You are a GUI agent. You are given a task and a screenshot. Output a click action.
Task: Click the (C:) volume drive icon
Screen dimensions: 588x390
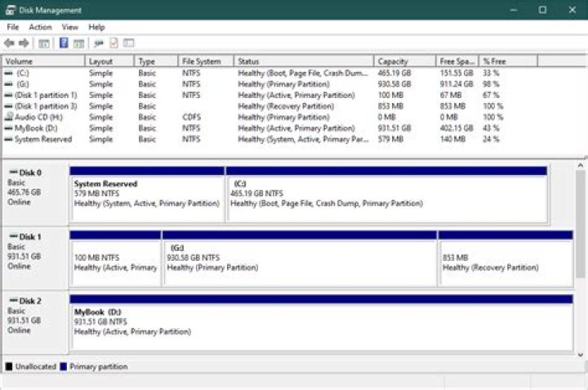coord(8,74)
